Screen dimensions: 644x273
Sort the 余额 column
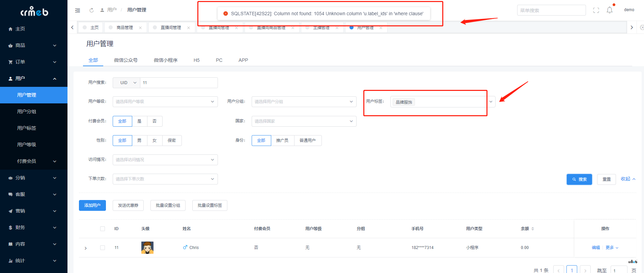[533, 229]
